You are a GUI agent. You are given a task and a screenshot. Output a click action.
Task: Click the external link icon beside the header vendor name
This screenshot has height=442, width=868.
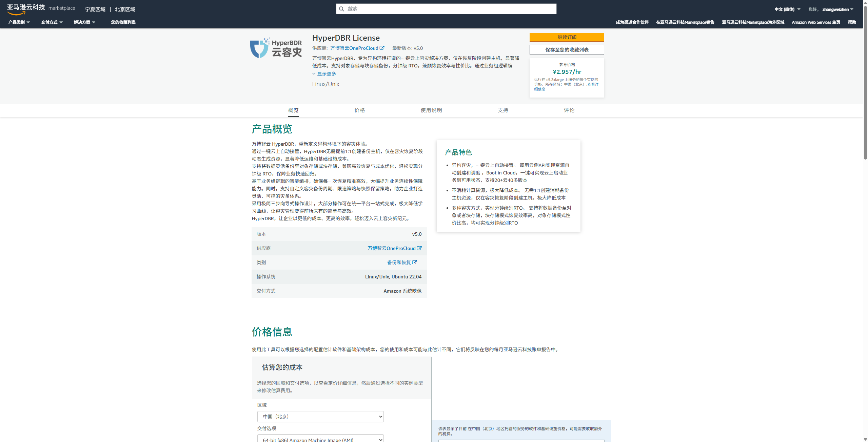[382, 48]
